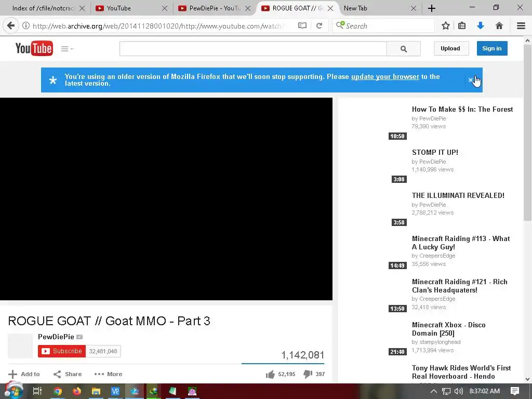Go to the Firefox home page icon
The height and width of the screenshot is (399, 532).
pyautogui.click(x=499, y=25)
